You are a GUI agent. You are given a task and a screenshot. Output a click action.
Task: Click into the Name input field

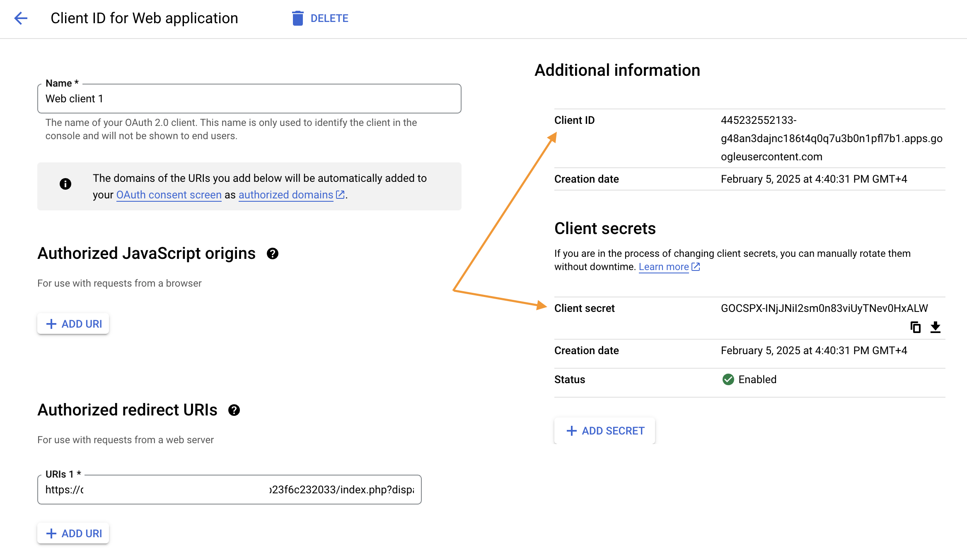point(249,99)
